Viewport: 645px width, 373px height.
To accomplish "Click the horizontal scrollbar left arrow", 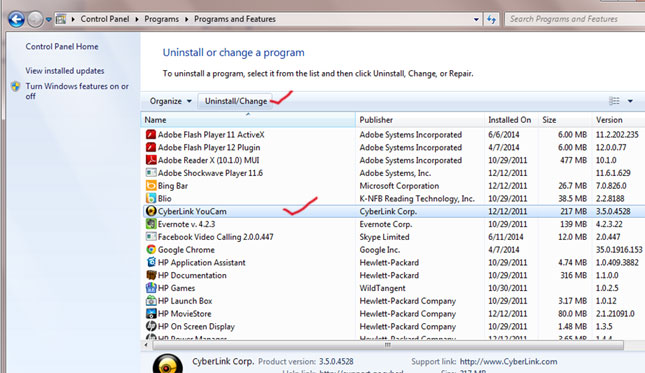I will 146,345.
